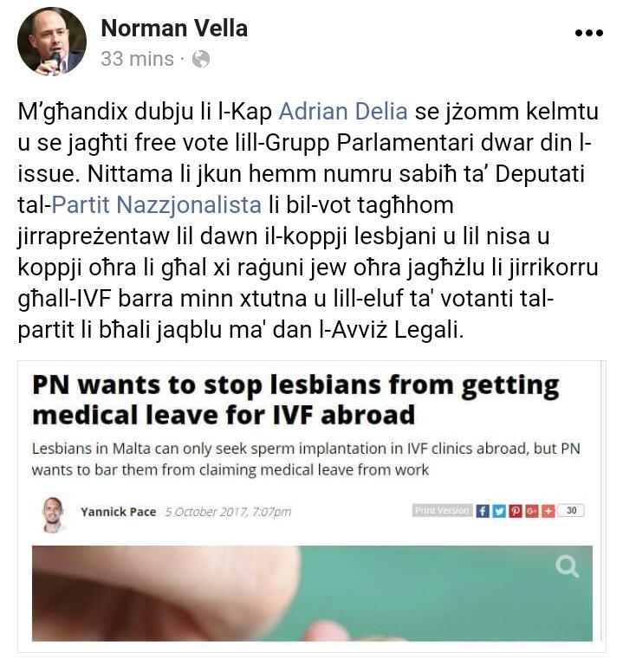Share the article on Twitter
Screen dimensions: 623x672
[498, 511]
